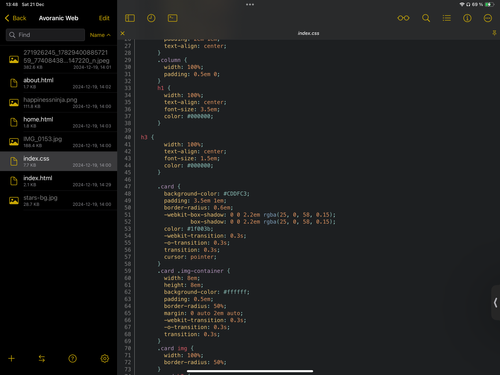Open the search magnifier in toolbar

pos(426,18)
